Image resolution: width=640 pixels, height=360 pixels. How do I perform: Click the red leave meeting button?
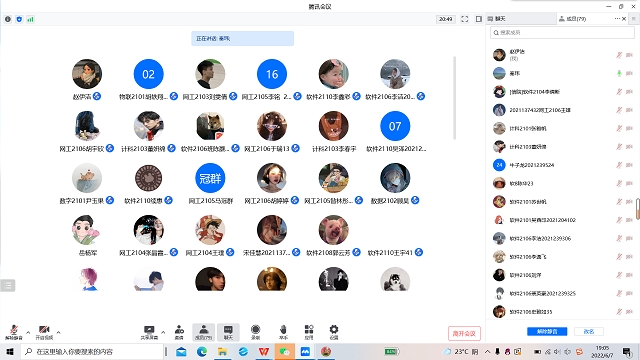point(464,333)
